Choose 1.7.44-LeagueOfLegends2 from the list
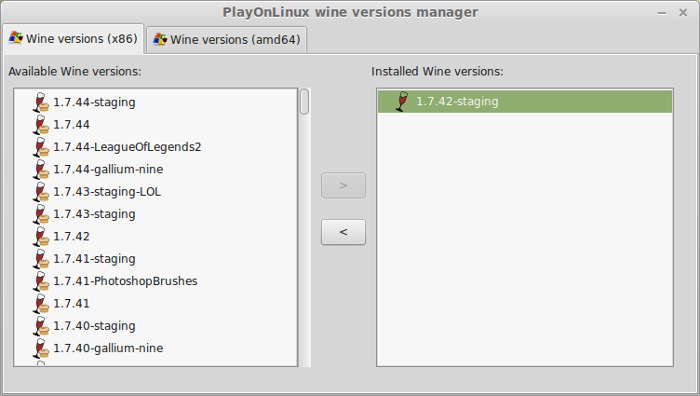This screenshot has height=396, width=700. [127, 147]
